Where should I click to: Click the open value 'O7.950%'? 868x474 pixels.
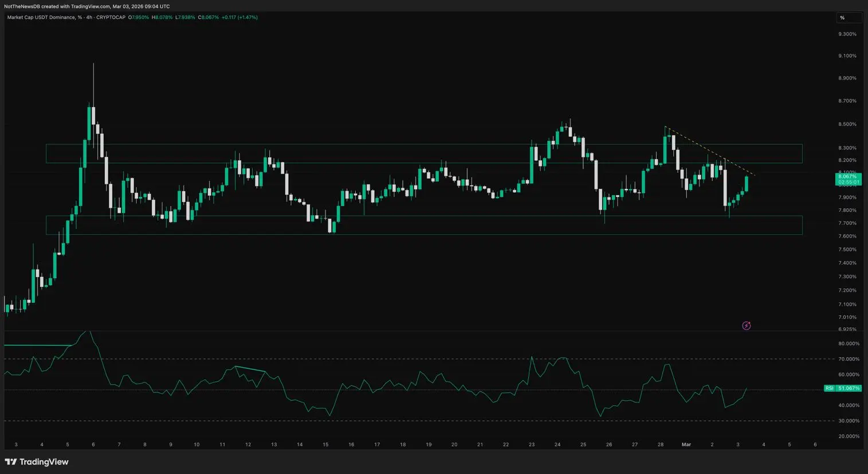click(x=139, y=17)
